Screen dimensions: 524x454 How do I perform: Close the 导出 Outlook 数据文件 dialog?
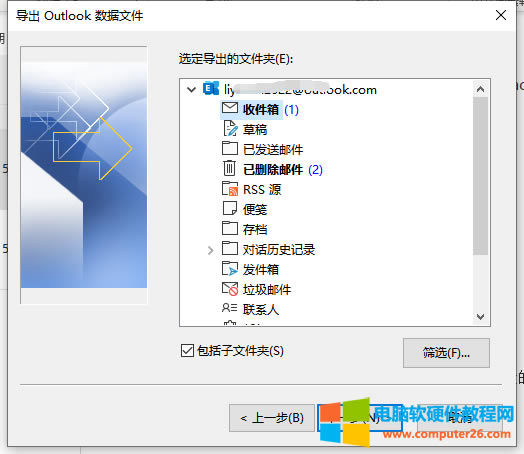(x=501, y=15)
